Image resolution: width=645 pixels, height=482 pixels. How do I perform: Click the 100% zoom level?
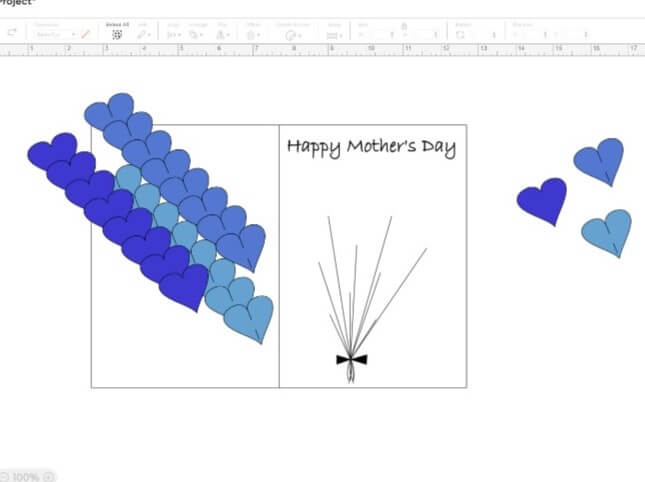[x=26, y=477]
